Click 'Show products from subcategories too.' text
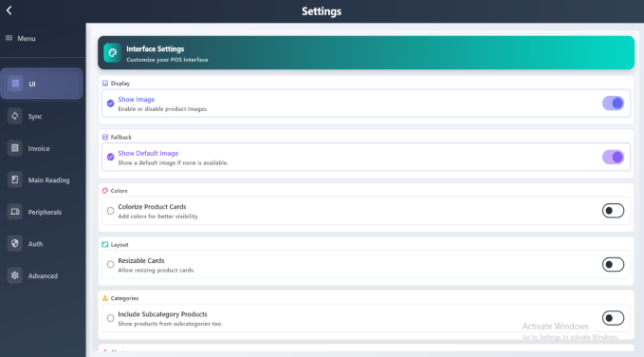This screenshot has height=357, width=644. coord(170,324)
